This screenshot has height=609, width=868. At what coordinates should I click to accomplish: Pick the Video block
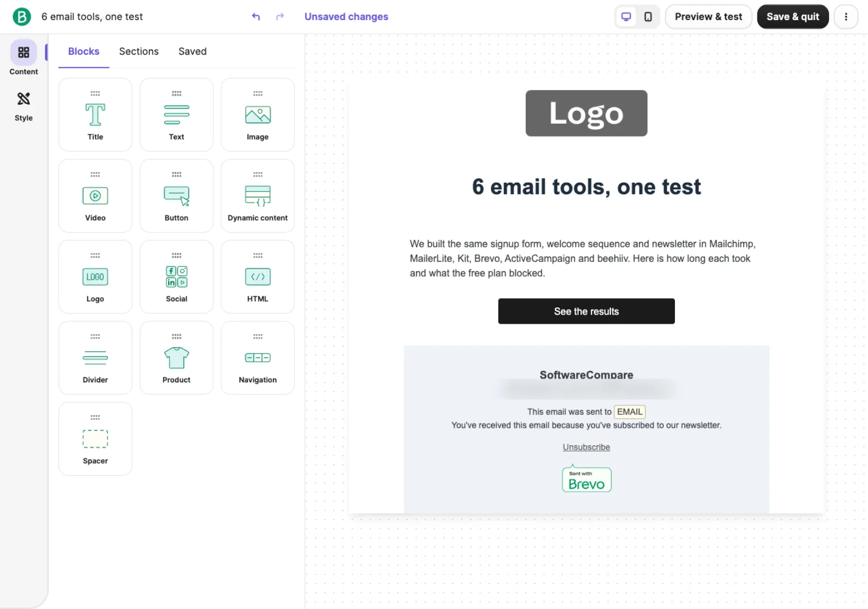pos(95,196)
